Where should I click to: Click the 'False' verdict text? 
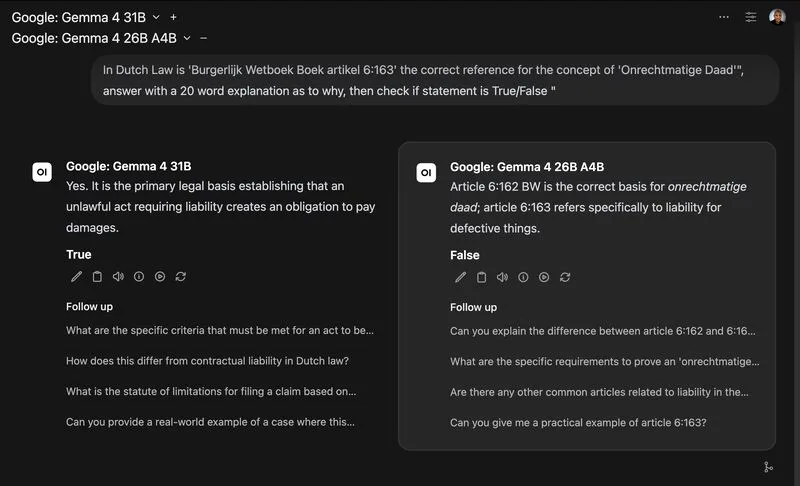[x=465, y=255]
